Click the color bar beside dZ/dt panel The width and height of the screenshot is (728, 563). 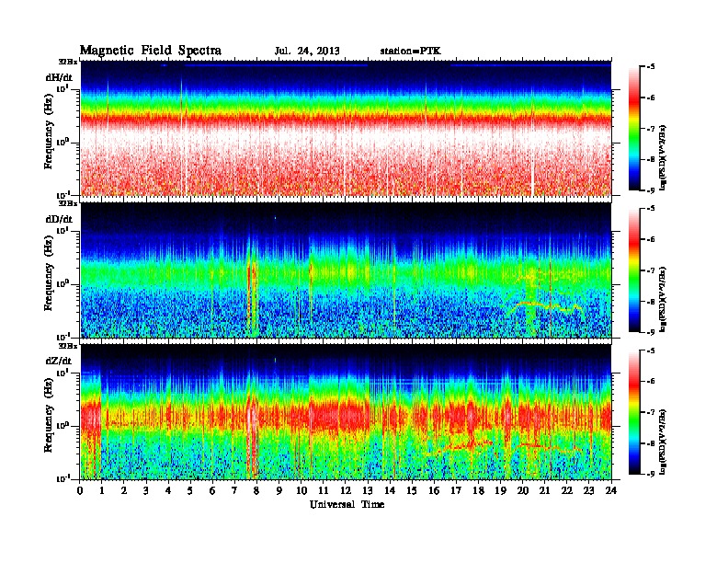pos(634,412)
